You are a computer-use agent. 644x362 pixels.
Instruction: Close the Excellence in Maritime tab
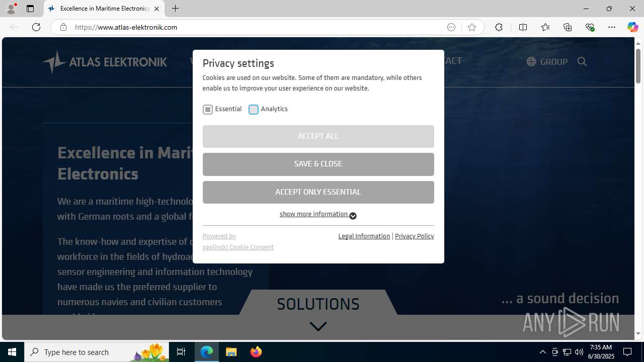[x=156, y=9]
